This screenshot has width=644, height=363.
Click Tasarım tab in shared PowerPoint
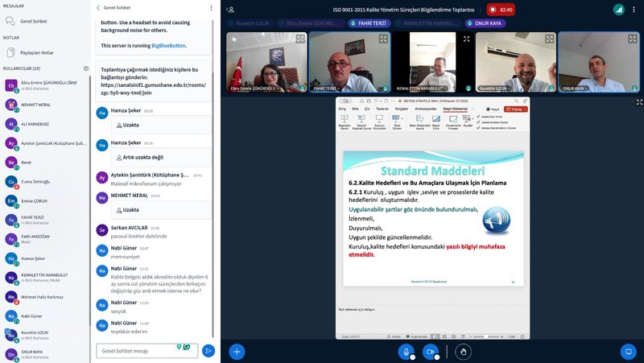point(382,109)
